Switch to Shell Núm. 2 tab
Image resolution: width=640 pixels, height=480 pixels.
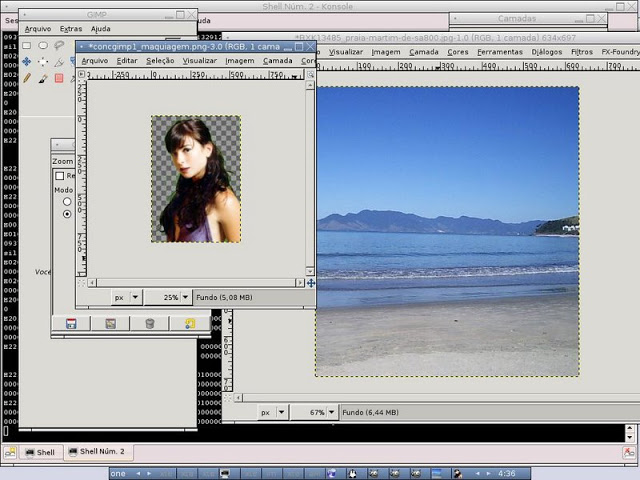(x=98, y=451)
